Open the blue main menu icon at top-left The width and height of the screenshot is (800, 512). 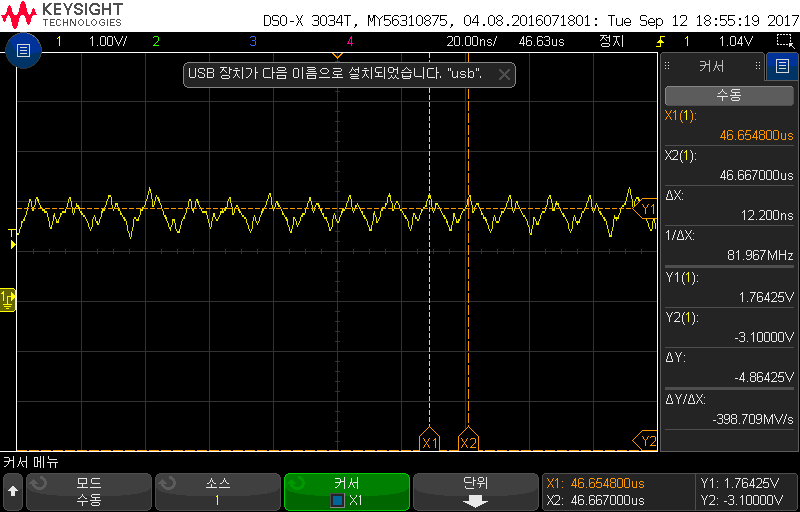[24, 50]
